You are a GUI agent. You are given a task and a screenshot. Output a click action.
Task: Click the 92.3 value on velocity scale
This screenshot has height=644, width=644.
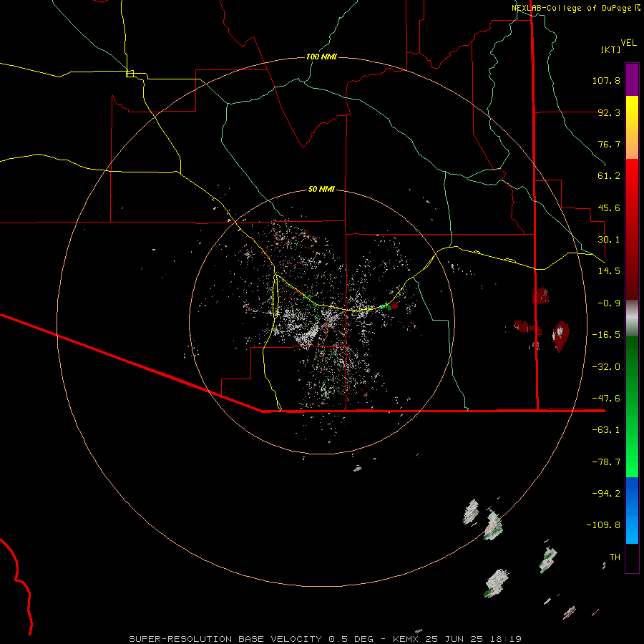tap(609, 112)
